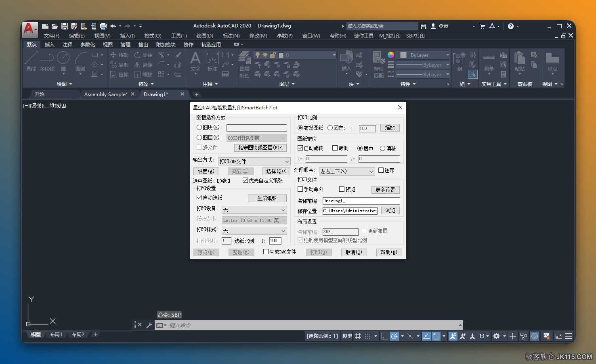The width and height of the screenshot is (596, 364).
Task: Click the Copy (复制) tool
Action: point(119,65)
